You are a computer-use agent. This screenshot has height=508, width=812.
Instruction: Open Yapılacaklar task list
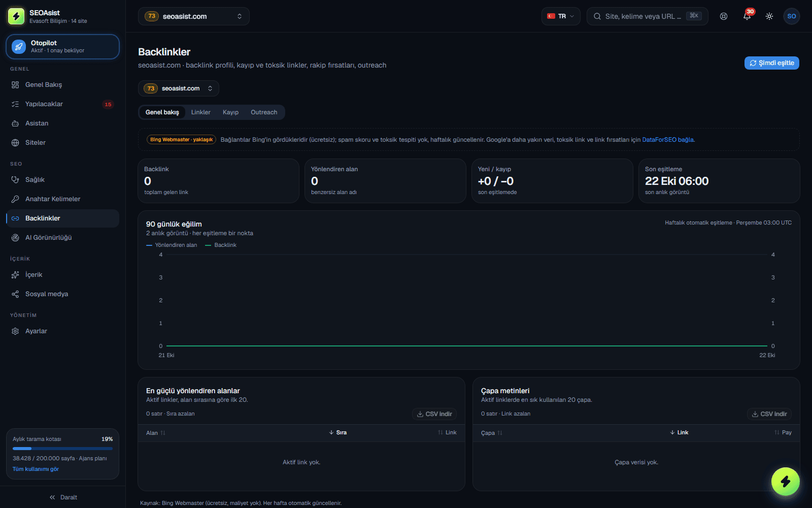click(x=62, y=104)
